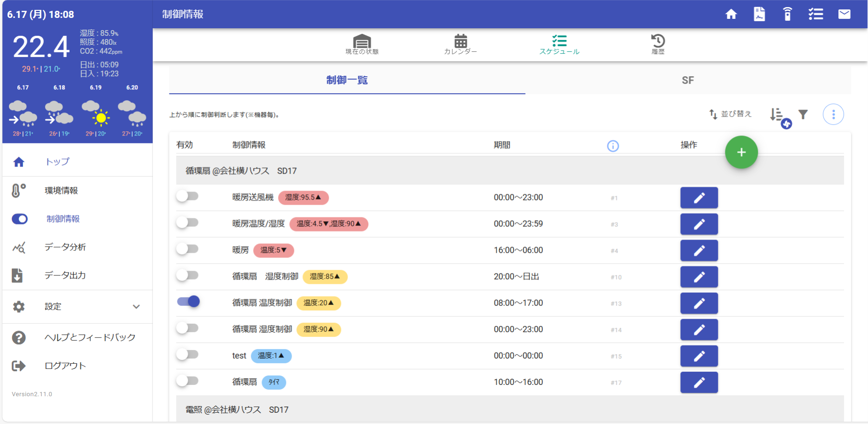Expand the 設定 menu chevron
The height and width of the screenshot is (424, 868).
tap(136, 306)
